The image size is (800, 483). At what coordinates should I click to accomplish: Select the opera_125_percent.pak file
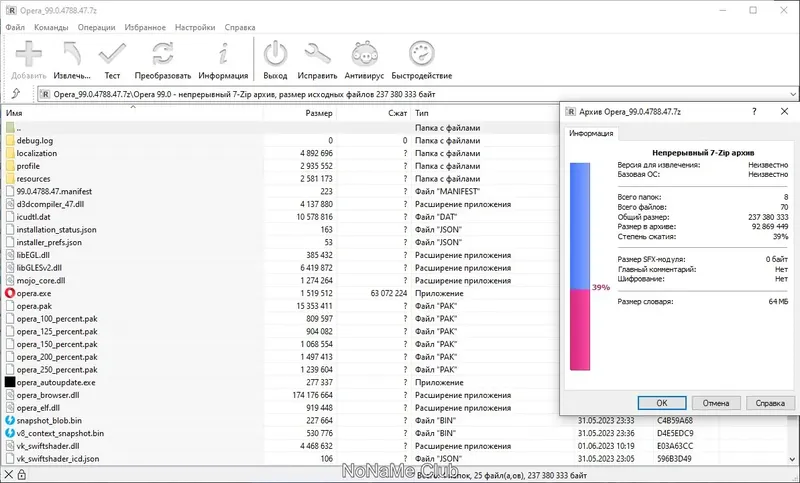(x=57, y=332)
